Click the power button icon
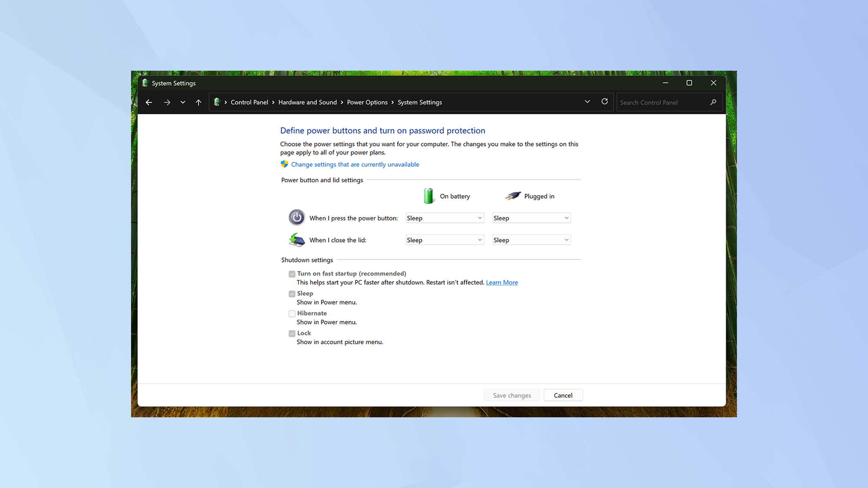 point(297,217)
